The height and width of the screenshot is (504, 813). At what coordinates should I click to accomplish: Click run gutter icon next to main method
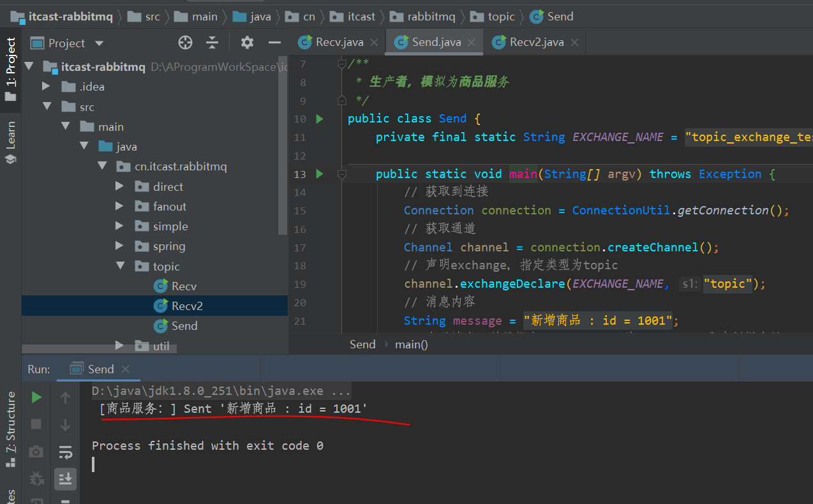(x=320, y=174)
